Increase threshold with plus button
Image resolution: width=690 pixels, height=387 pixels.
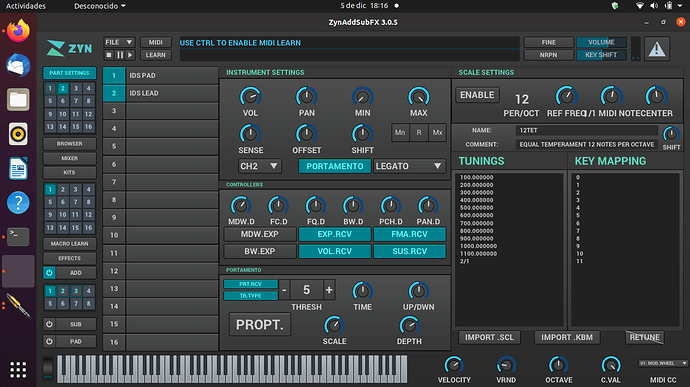coord(329,290)
